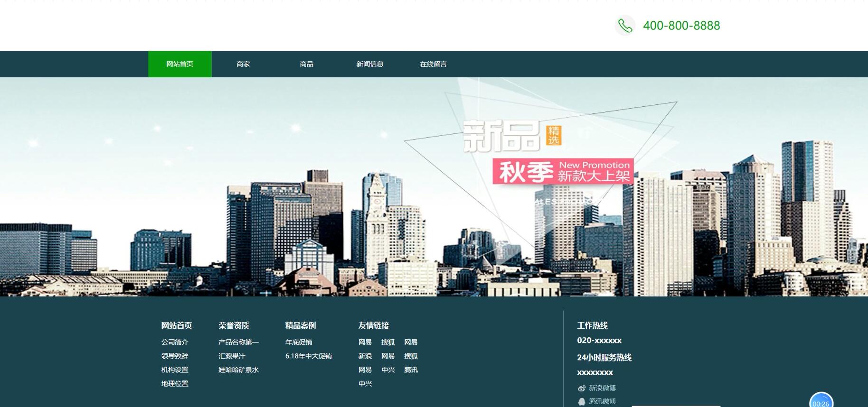
Task: Open the 汇源果汁 footer link
Action: (x=232, y=356)
